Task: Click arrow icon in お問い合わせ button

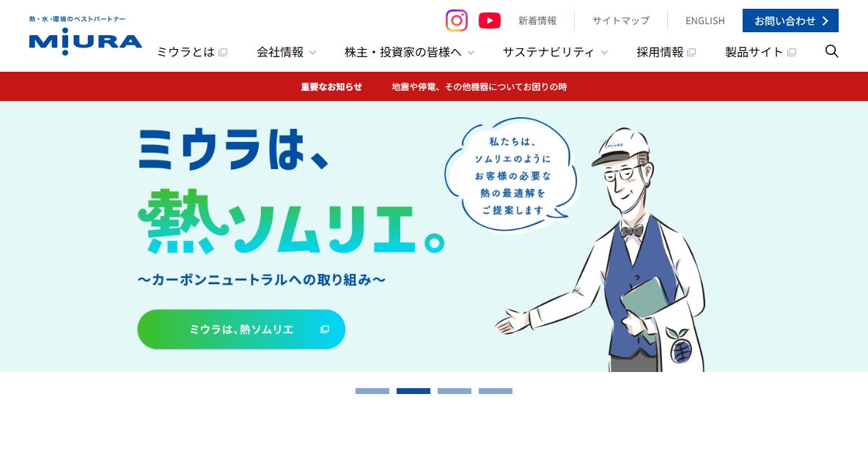Action: pyautogui.click(x=825, y=21)
